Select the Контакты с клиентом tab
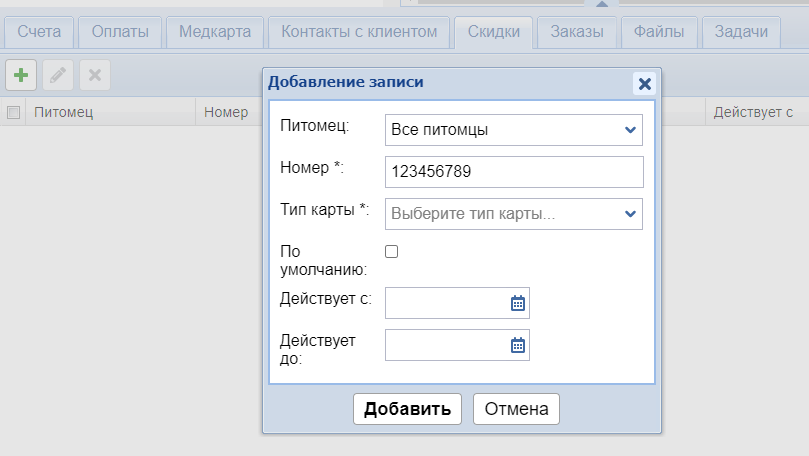This screenshot has height=456, width=809. point(359,32)
